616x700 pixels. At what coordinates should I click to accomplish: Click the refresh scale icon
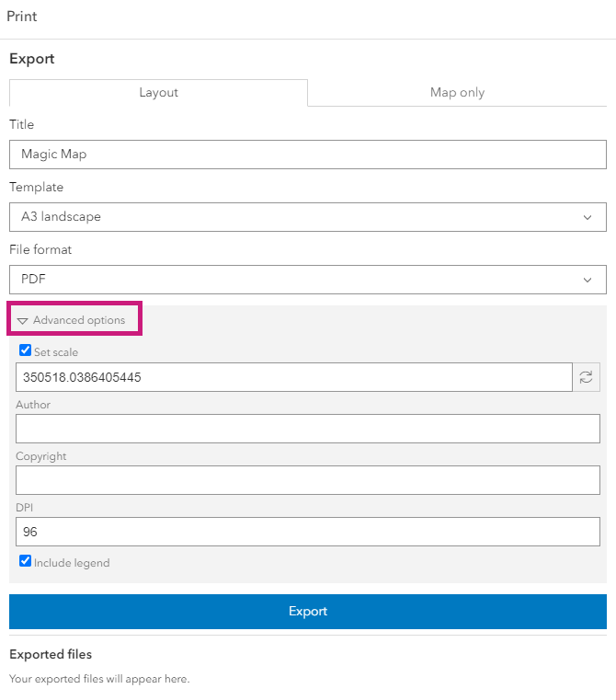tap(586, 377)
